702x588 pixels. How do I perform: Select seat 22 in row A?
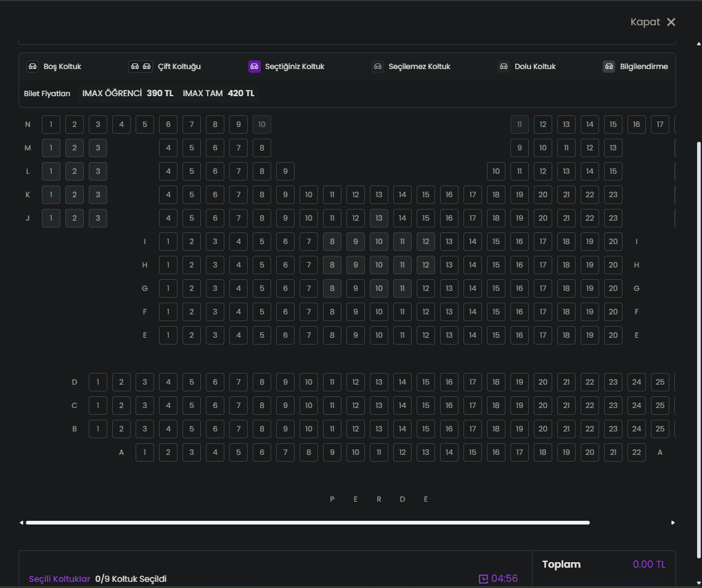click(637, 452)
